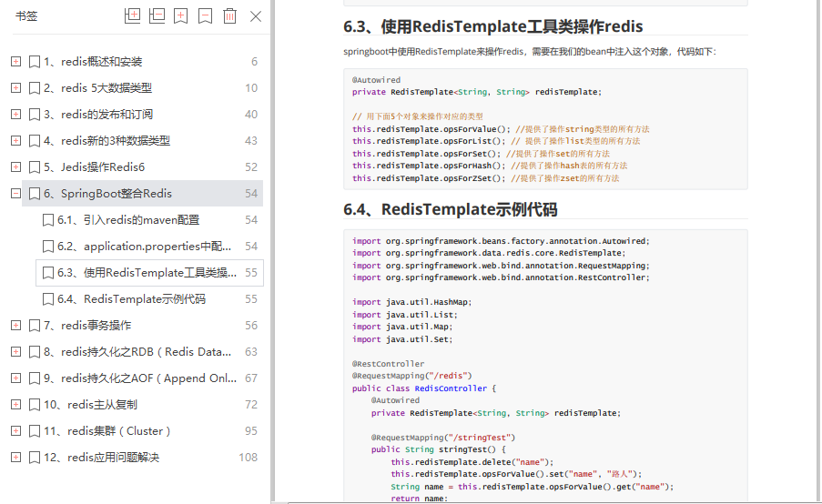
Task: Click the bookmark icon beside '12、redis应用问题解决'
Action: [x=34, y=458]
